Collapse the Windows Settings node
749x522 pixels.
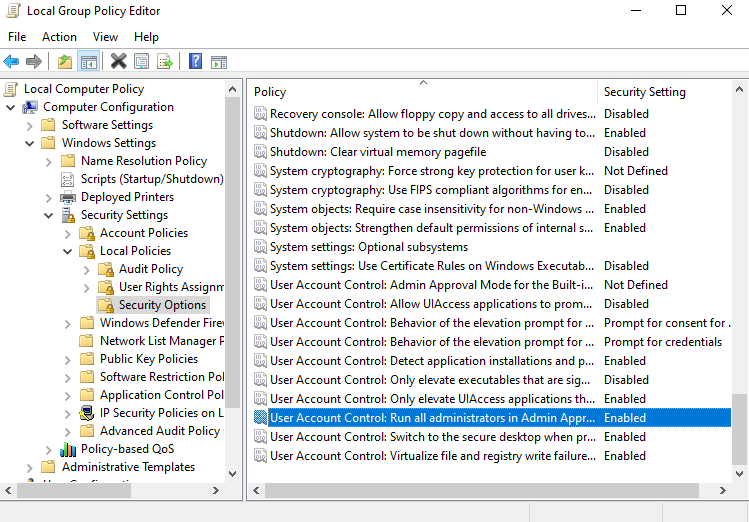tap(30, 143)
